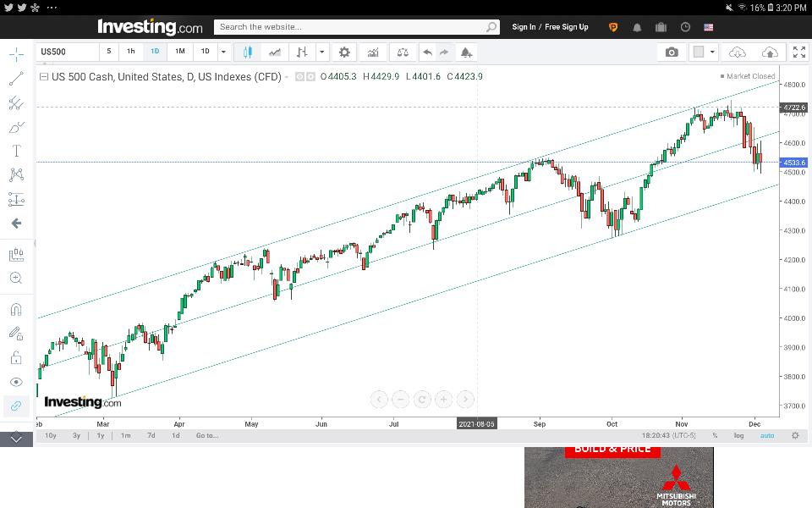The image size is (812, 508).
Task: Enable magnet mode in left sidebar
Action: point(16,310)
